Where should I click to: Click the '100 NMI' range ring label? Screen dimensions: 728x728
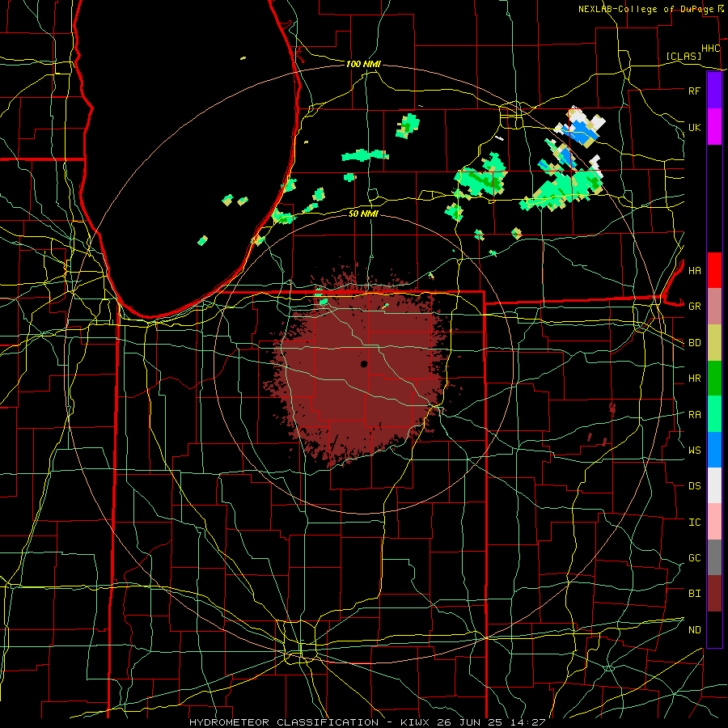click(x=363, y=64)
